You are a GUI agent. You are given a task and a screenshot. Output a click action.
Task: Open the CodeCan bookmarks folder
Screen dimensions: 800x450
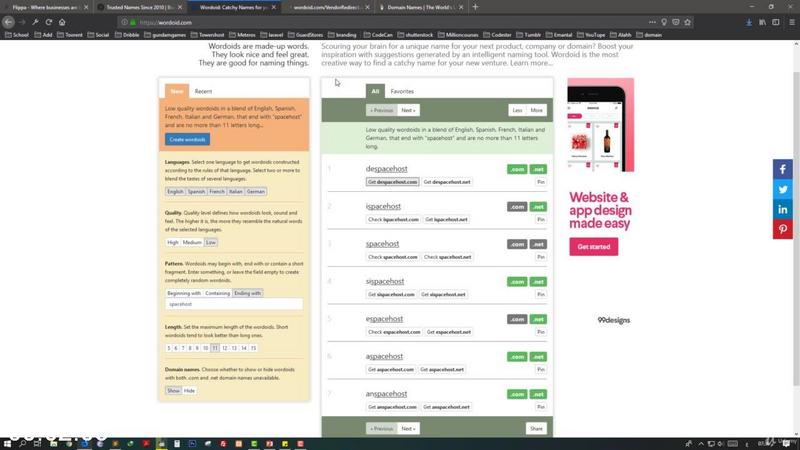[378, 35]
